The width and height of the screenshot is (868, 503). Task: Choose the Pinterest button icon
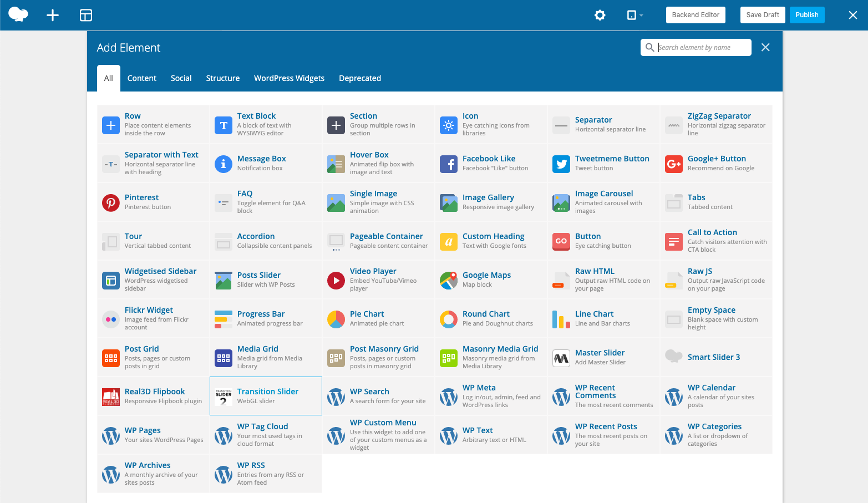click(111, 203)
